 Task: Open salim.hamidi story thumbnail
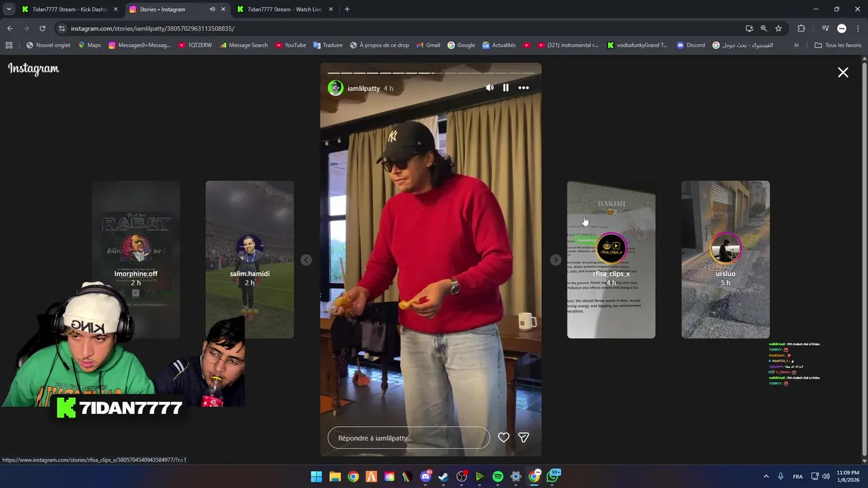250,260
